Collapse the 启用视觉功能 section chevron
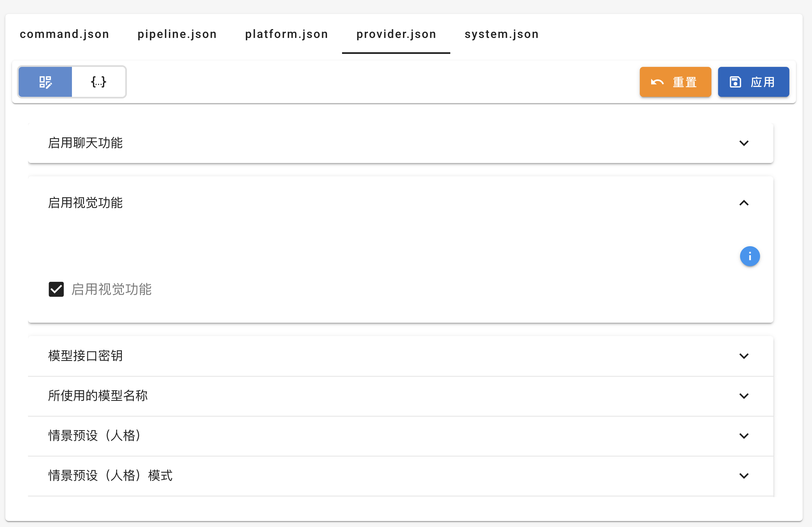The image size is (812, 527). 744,203
